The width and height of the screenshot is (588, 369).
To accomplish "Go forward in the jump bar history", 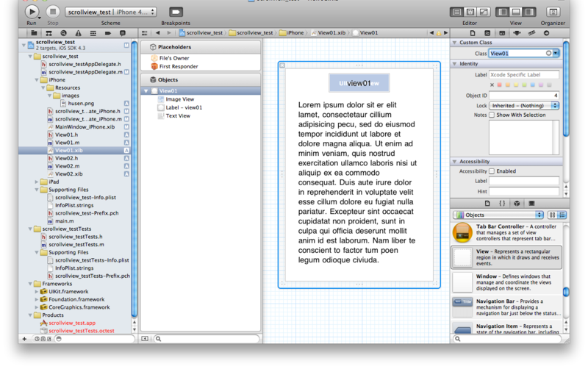I will coord(169,33).
